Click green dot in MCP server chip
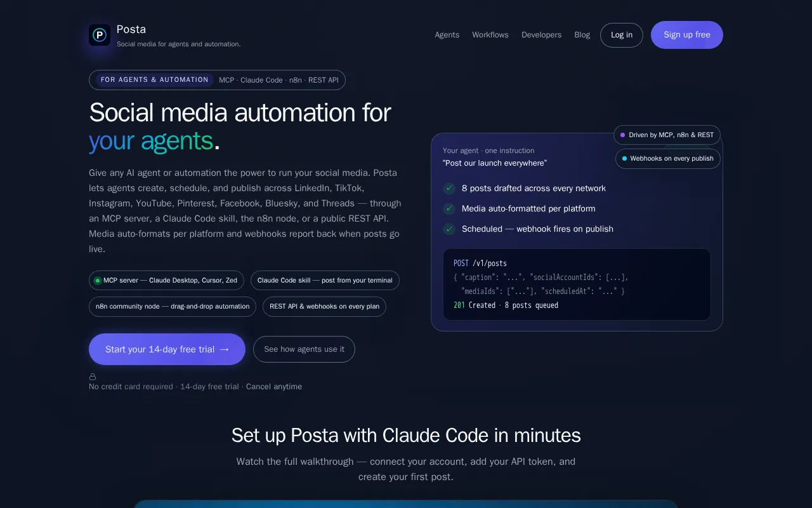Screen dimensions: 812x508 (x=98, y=281)
